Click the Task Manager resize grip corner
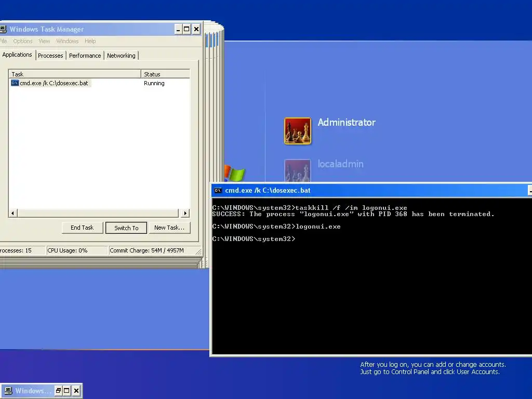532x399 pixels. [198, 252]
